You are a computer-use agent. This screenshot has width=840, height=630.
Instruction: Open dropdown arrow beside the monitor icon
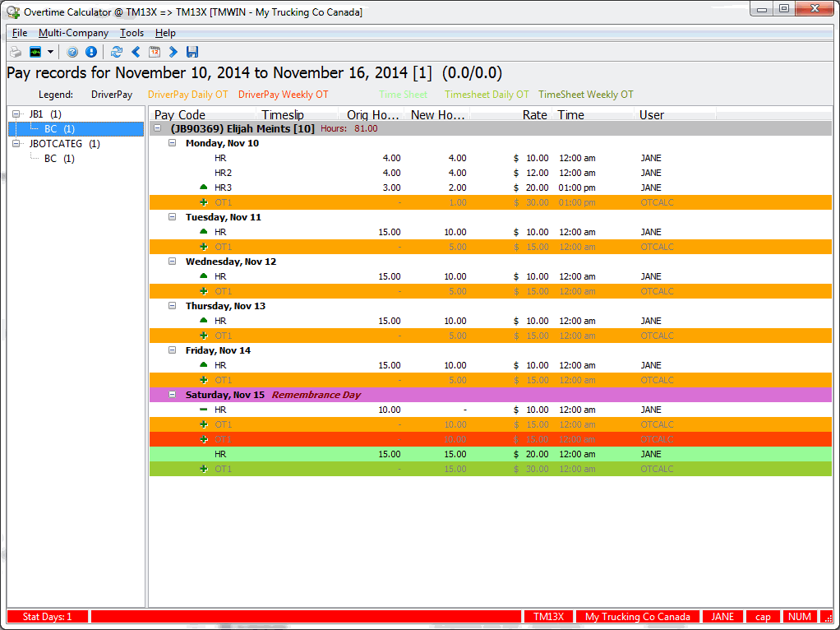[50, 52]
